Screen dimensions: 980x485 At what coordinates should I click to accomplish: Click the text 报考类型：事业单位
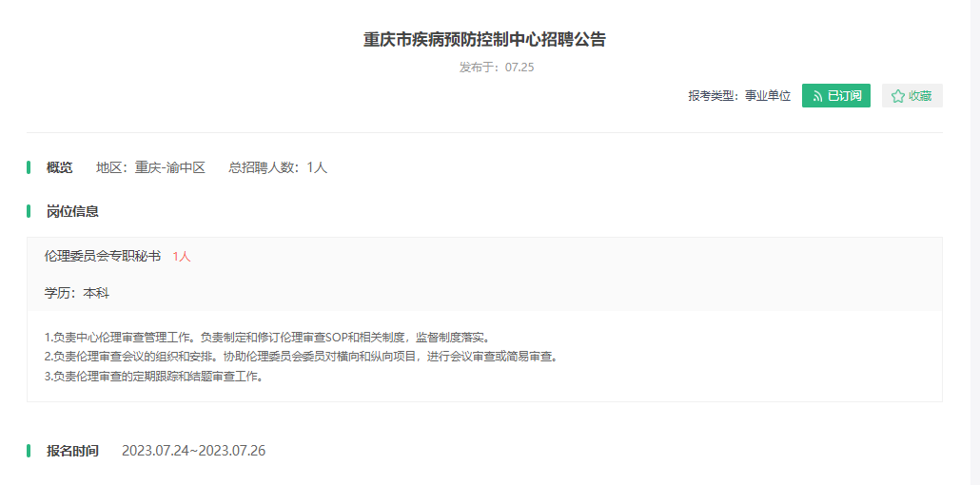tap(739, 96)
